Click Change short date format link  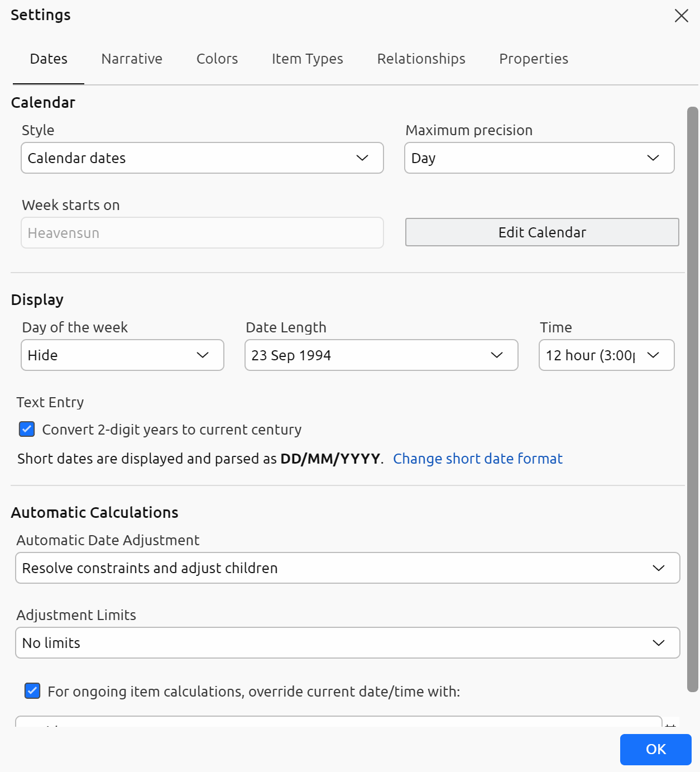pyautogui.click(x=477, y=459)
